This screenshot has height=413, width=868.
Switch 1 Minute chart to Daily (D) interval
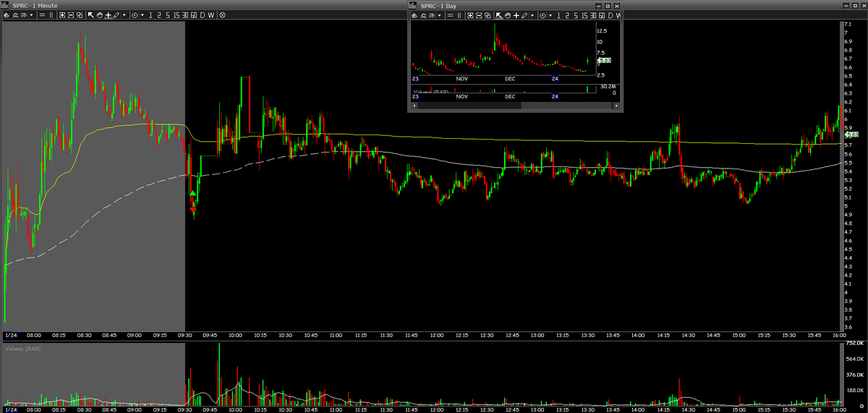click(202, 14)
